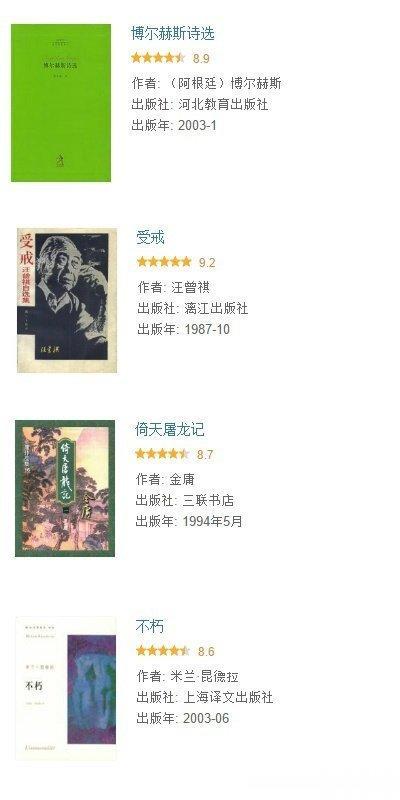
Task: Click the 受戒 cover with portrait
Action: point(66,301)
